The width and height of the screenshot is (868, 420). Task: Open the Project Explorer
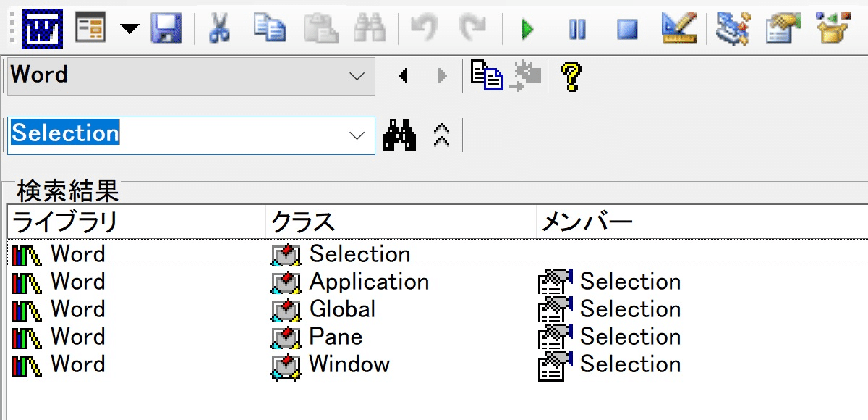(732, 30)
